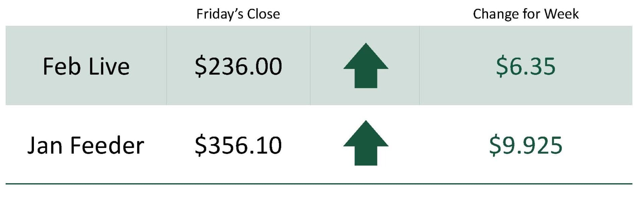
Task: Click the green horizontal line below the table
Action: (319, 184)
